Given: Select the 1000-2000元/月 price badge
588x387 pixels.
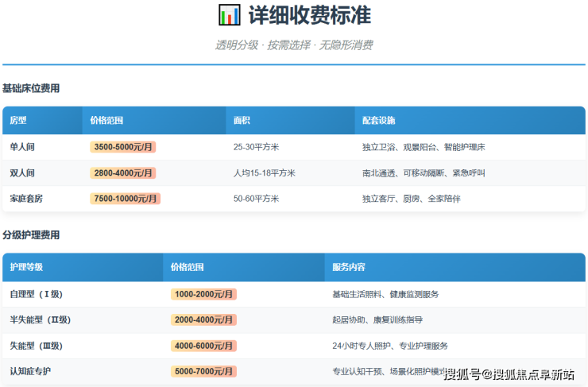Looking at the screenshot, I should tap(203, 294).
